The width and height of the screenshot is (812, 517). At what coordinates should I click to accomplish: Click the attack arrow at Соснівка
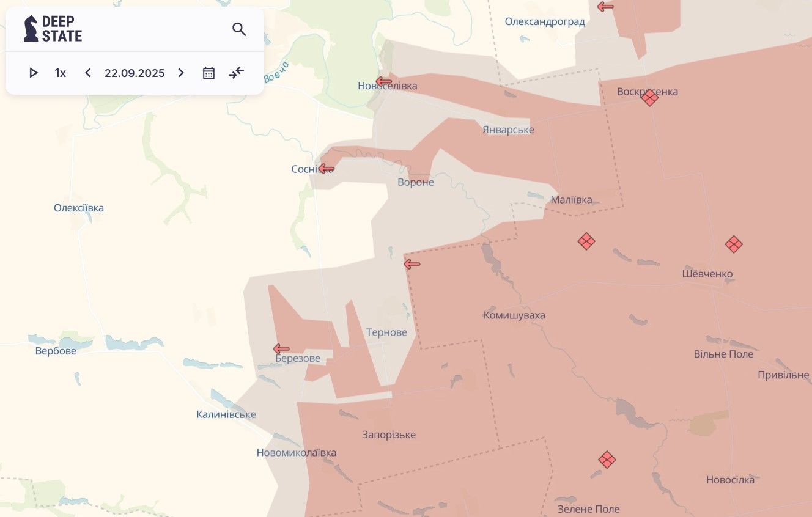[x=327, y=169]
